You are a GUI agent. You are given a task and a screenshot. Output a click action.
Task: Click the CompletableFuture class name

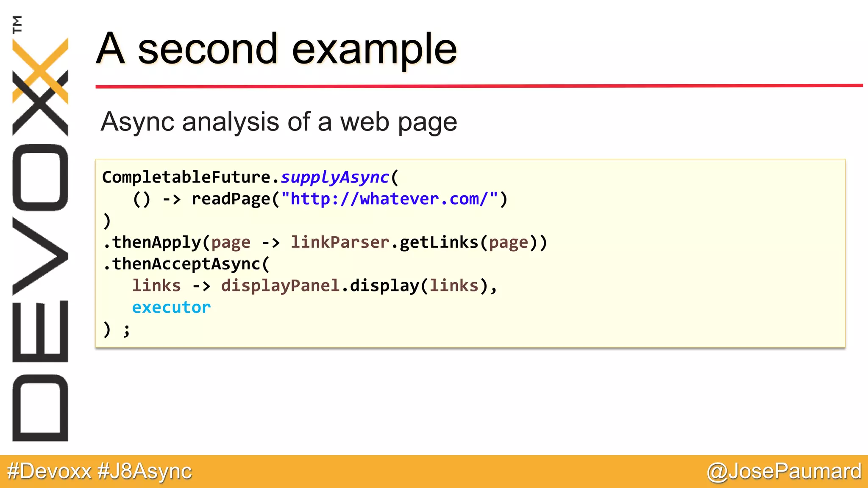click(186, 177)
